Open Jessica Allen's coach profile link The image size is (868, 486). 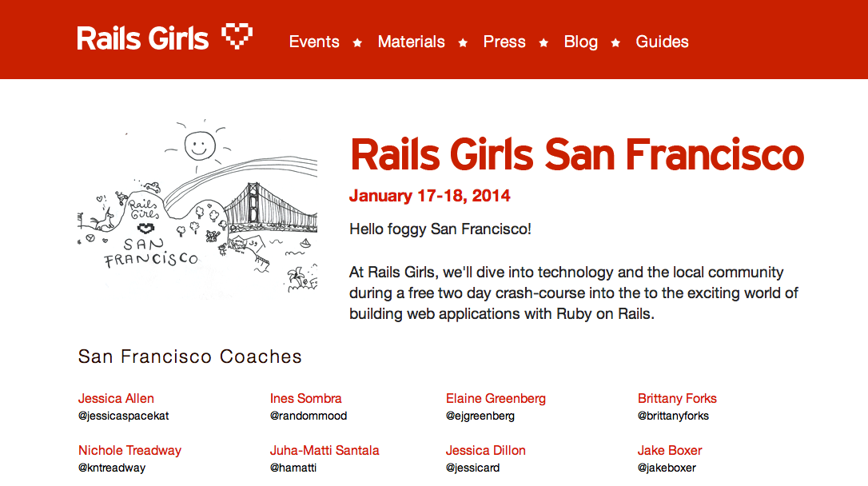point(116,398)
